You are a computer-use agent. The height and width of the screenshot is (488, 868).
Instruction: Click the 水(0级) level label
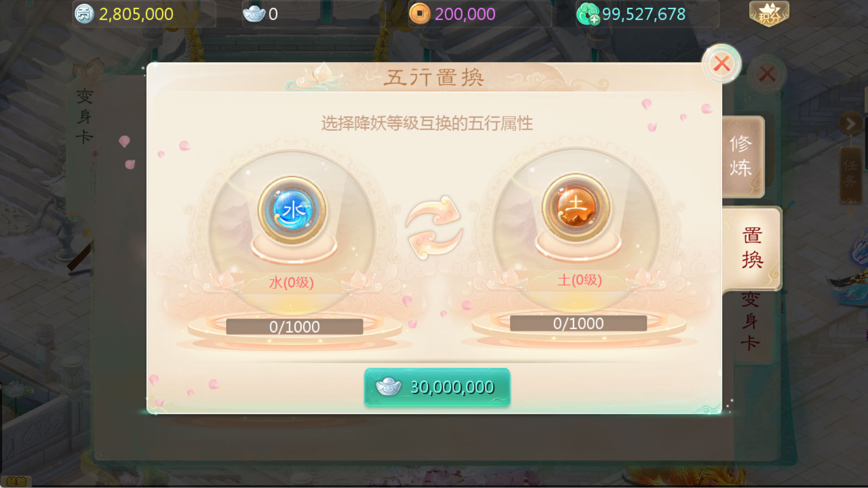click(291, 282)
